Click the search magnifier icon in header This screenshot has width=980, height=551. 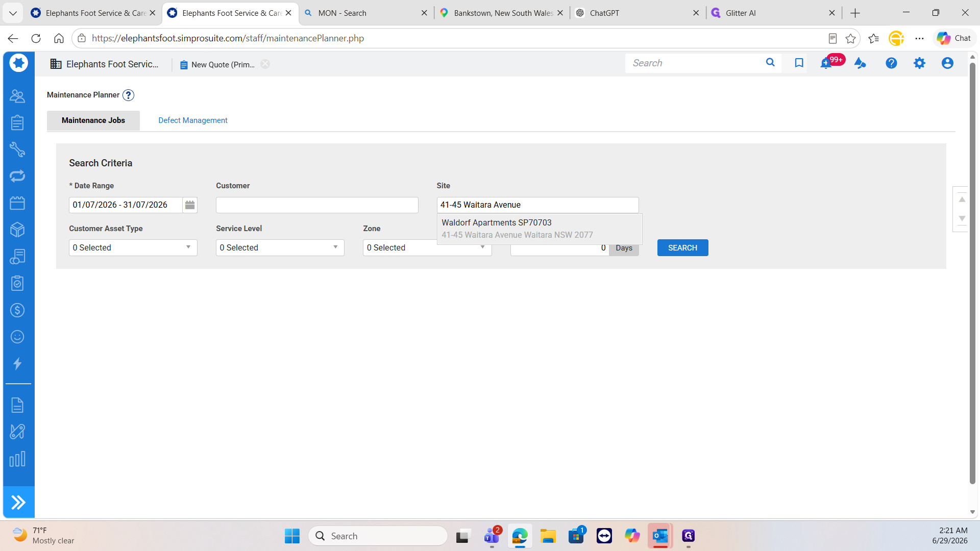click(770, 63)
